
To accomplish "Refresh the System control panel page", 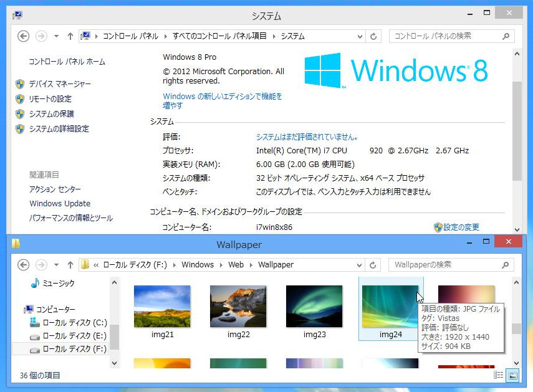I will 373,36.
